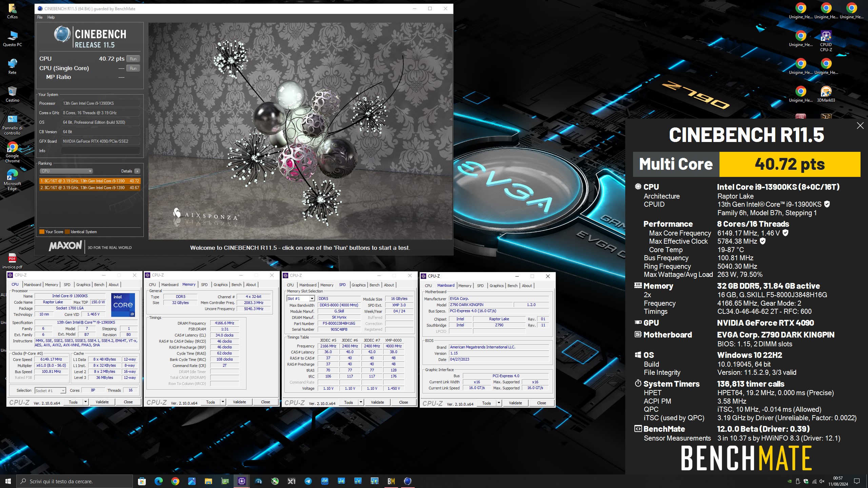Open the Tools dropdown arrow in the CPU-Z CPU window

[85, 402]
